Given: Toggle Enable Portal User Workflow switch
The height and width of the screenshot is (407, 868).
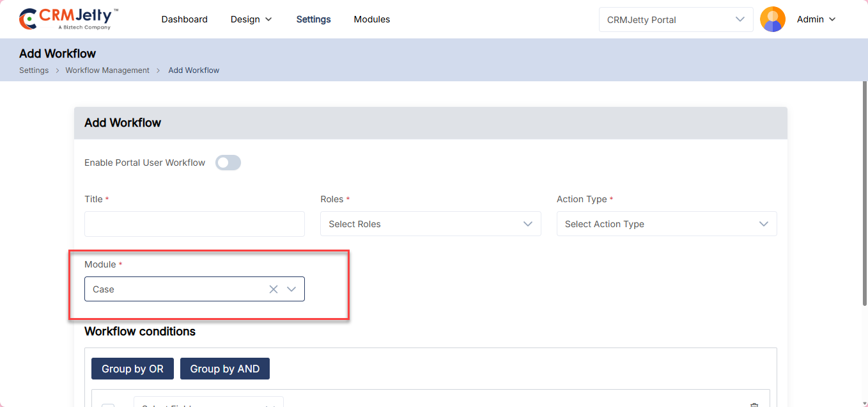Looking at the screenshot, I should 228,163.
